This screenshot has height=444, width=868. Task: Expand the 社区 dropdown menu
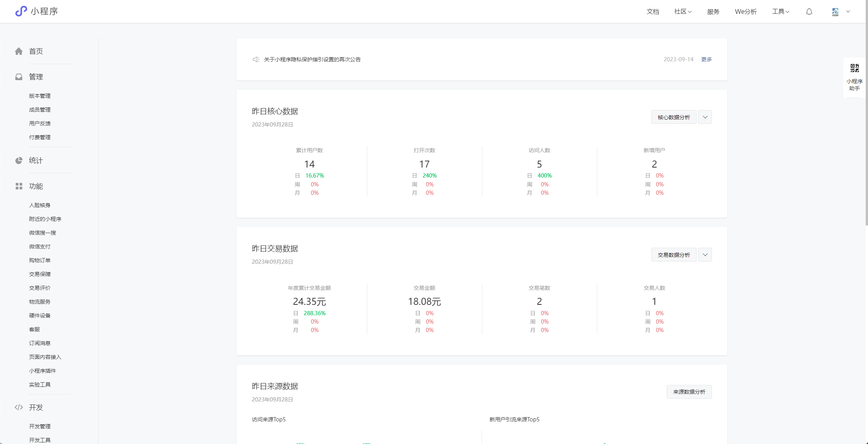(x=683, y=12)
